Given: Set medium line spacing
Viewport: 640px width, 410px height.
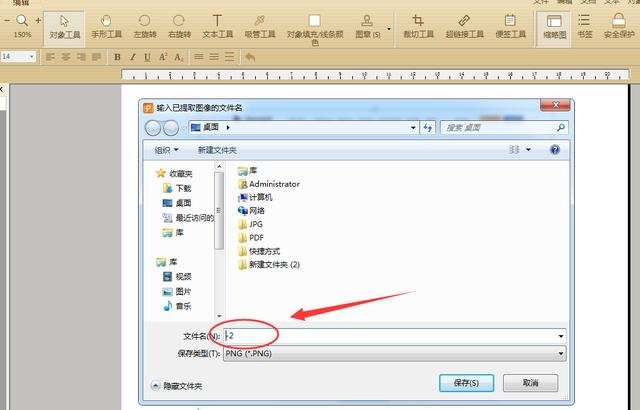Looking at the screenshot, I should (214, 57).
